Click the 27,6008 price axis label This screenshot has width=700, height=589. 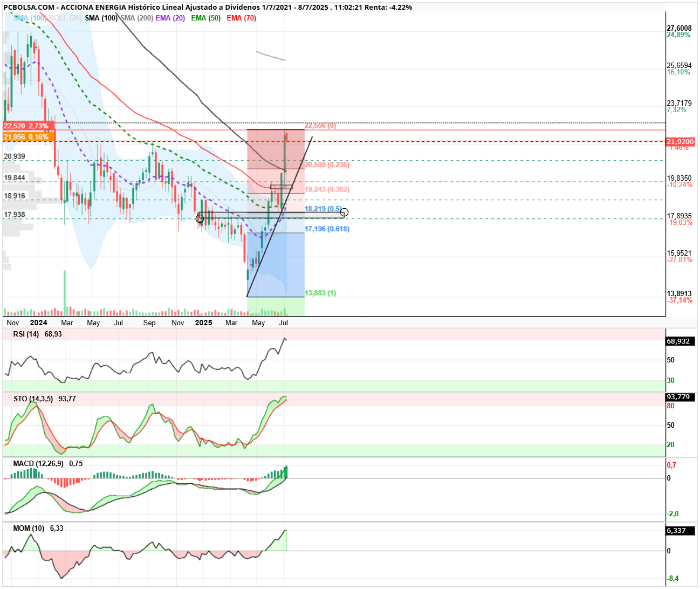[x=679, y=28]
